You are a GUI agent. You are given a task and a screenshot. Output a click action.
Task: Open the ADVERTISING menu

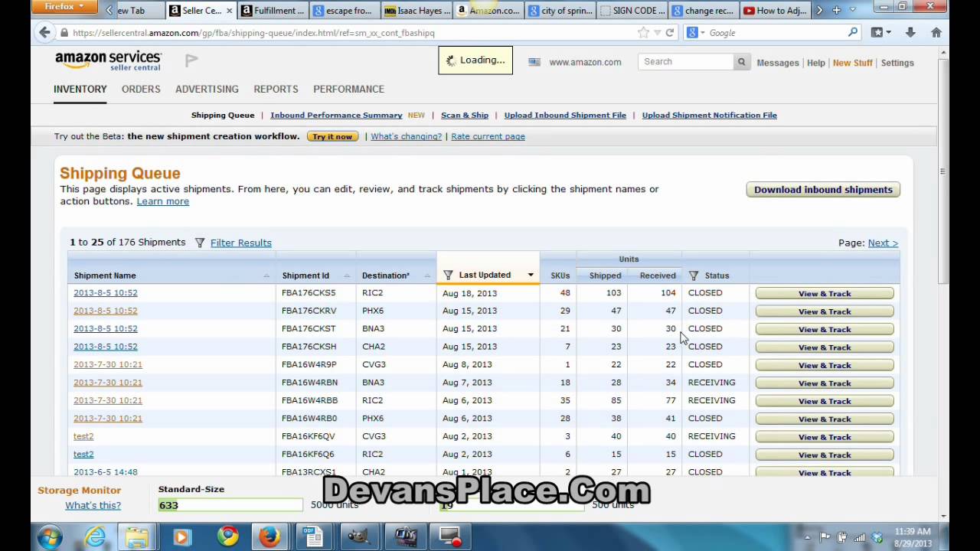pos(207,89)
